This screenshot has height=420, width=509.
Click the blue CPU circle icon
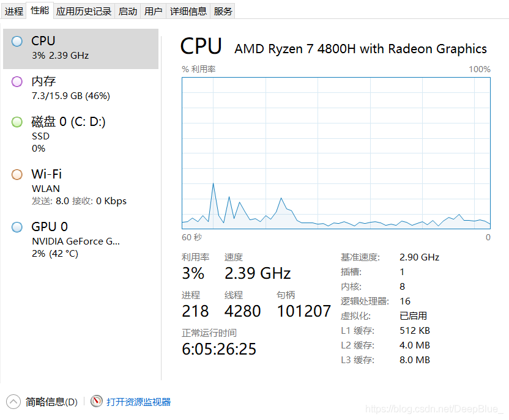(17, 41)
